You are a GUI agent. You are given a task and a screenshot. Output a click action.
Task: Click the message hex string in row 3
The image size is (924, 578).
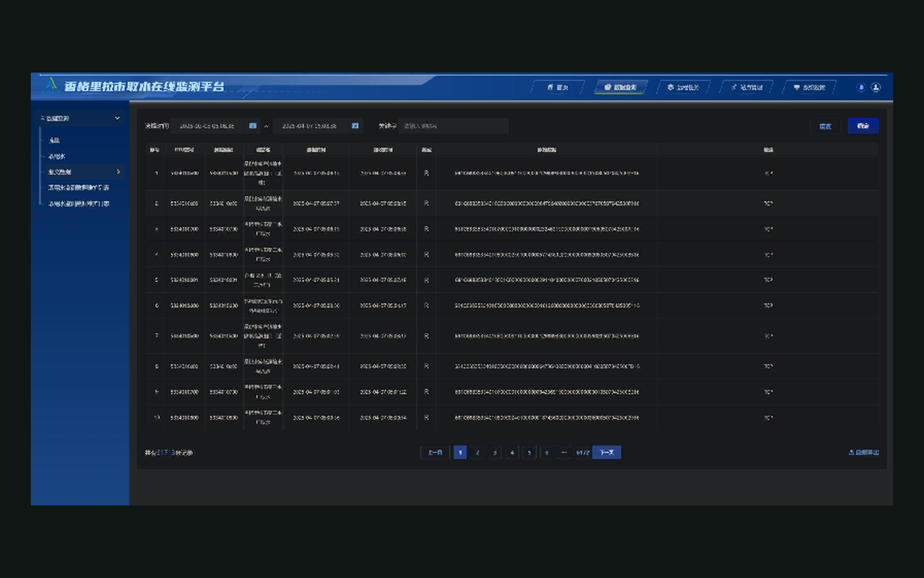(547, 229)
